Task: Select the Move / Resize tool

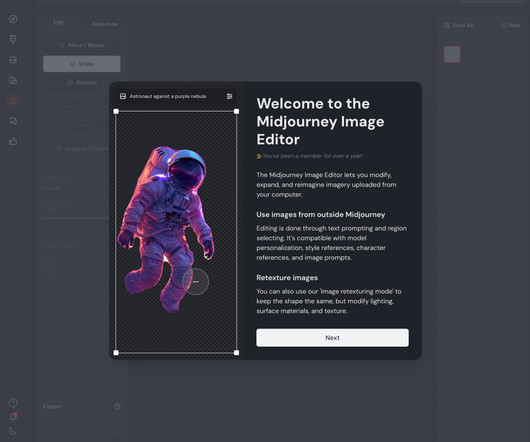Action: [x=81, y=45]
